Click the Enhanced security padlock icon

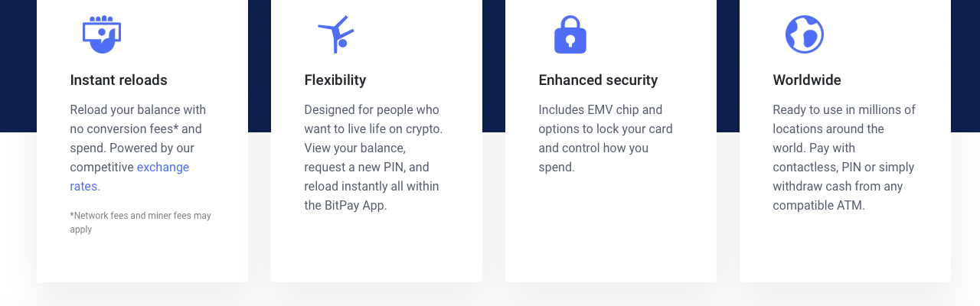570,34
